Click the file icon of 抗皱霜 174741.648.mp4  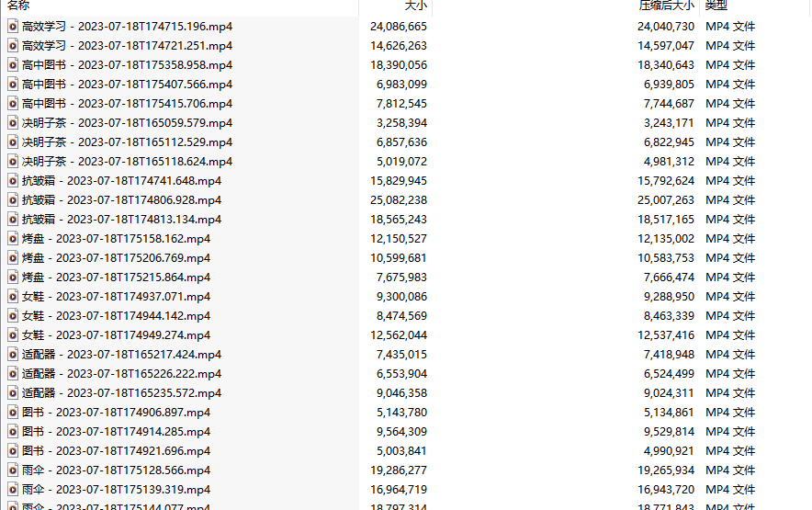13,181
